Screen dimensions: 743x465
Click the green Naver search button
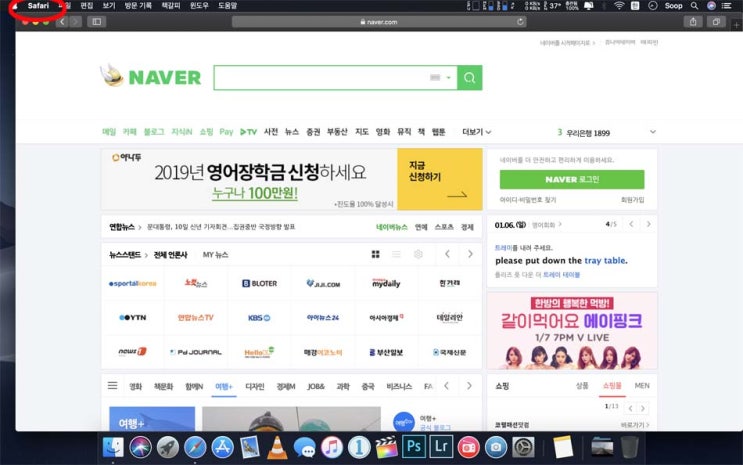click(x=470, y=78)
